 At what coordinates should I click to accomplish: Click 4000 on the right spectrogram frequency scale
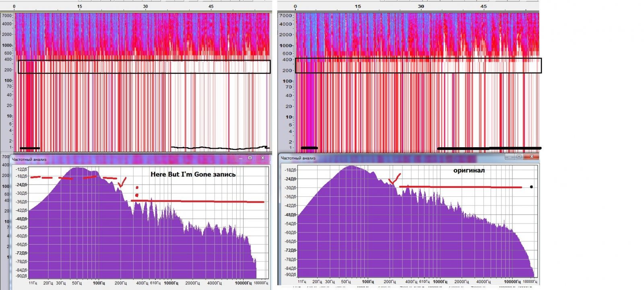[x=286, y=24]
